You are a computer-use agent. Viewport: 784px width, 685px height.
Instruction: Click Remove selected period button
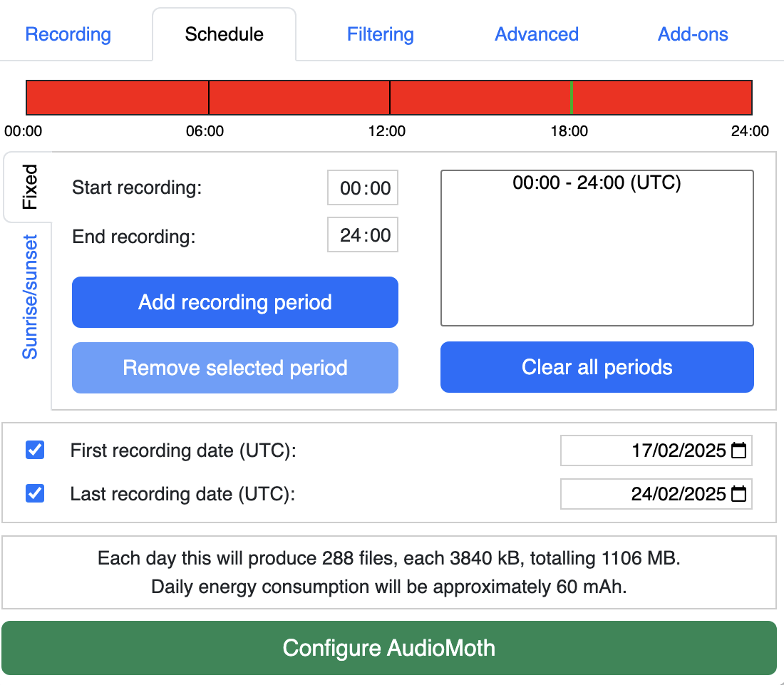point(235,368)
